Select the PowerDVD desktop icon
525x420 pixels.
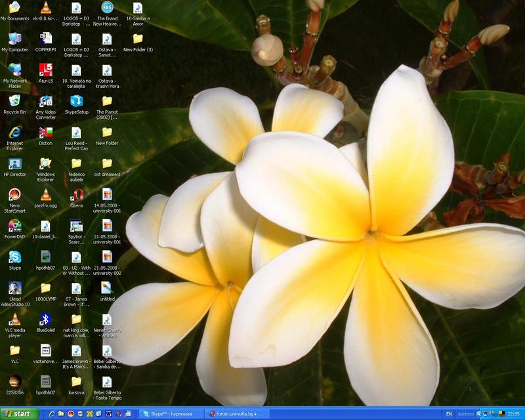(x=14, y=226)
